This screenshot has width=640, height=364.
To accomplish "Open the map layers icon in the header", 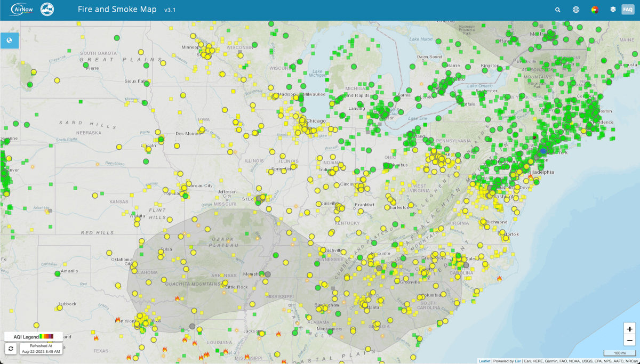I will point(613,10).
